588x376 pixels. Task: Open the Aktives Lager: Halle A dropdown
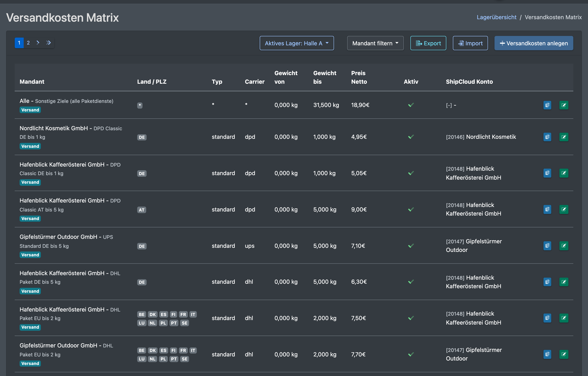(297, 43)
